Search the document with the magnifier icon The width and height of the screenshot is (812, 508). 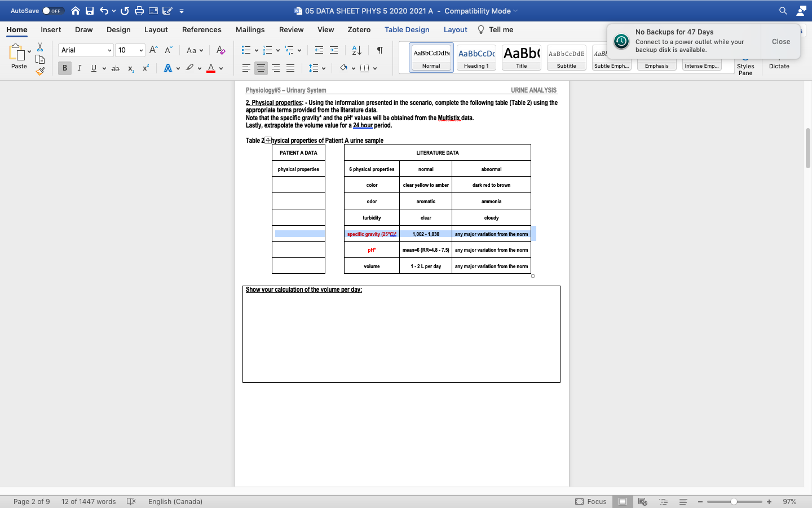click(x=783, y=11)
